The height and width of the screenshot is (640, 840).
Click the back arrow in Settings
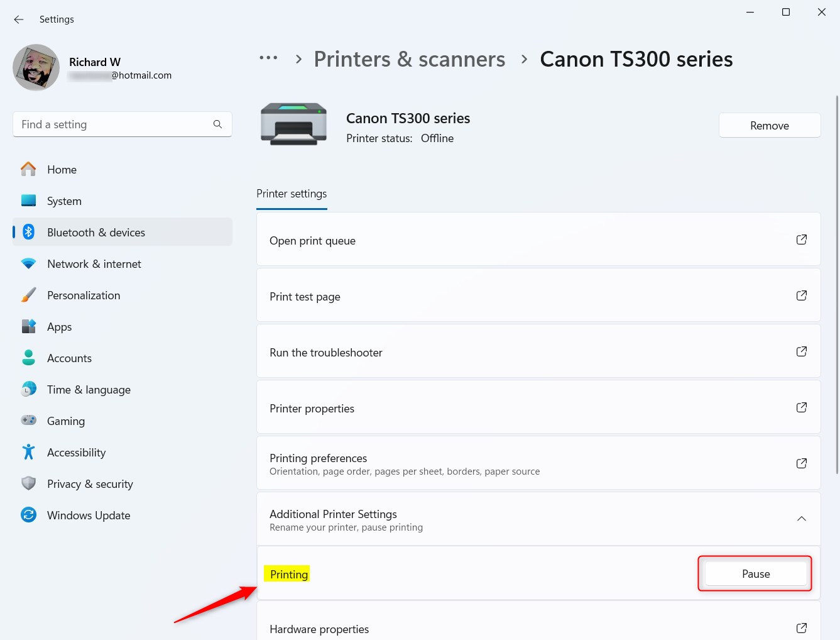point(19,19)
